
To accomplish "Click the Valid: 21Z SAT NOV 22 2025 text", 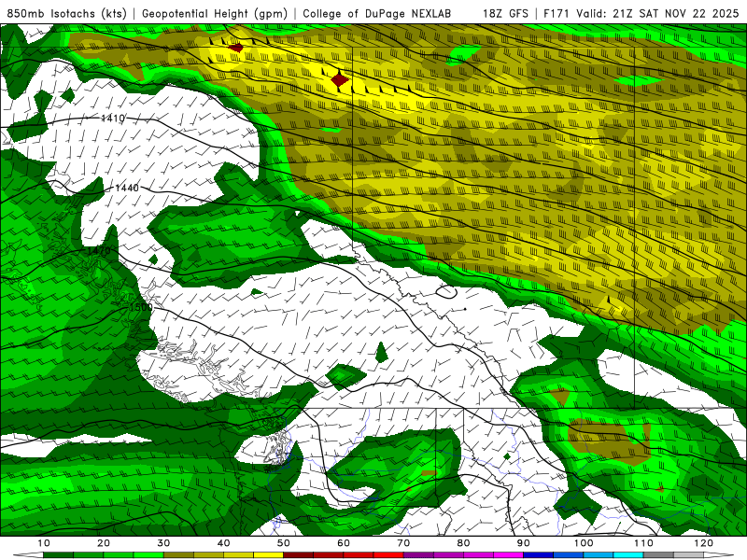I will 657,14.
